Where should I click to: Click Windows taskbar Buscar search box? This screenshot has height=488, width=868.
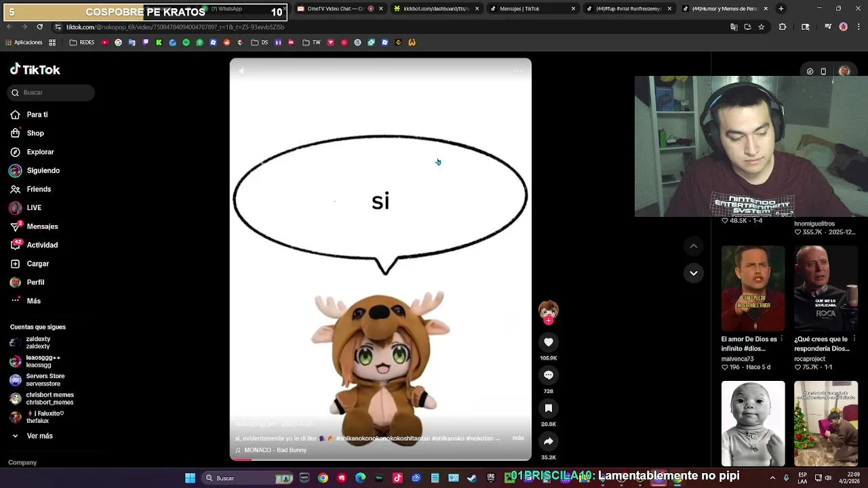point(249,478)
